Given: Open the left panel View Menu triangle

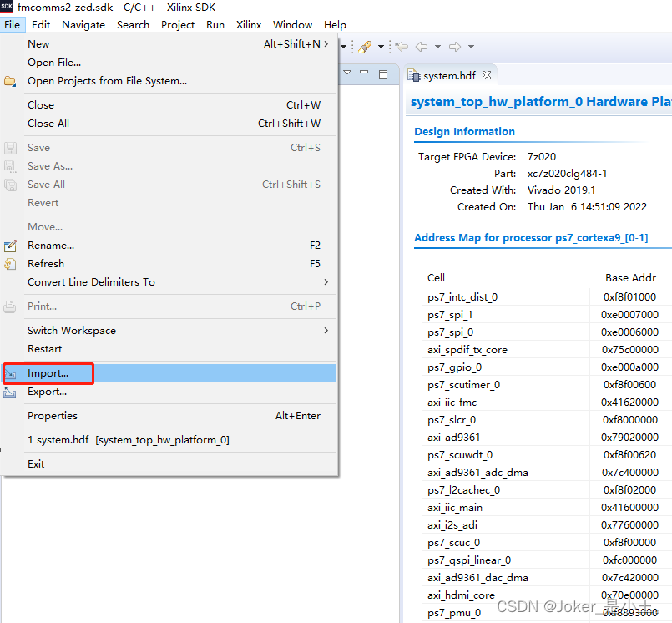Looking at the screenshot, I should coord(347,73).
